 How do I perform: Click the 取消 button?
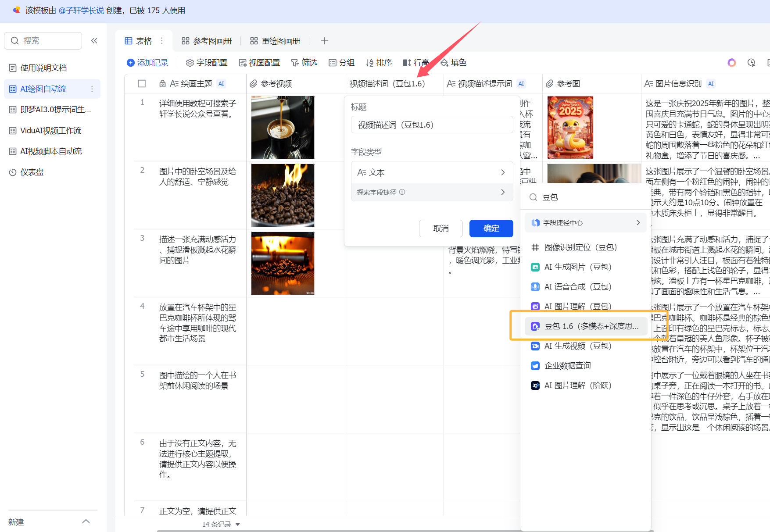click(441, 229)
